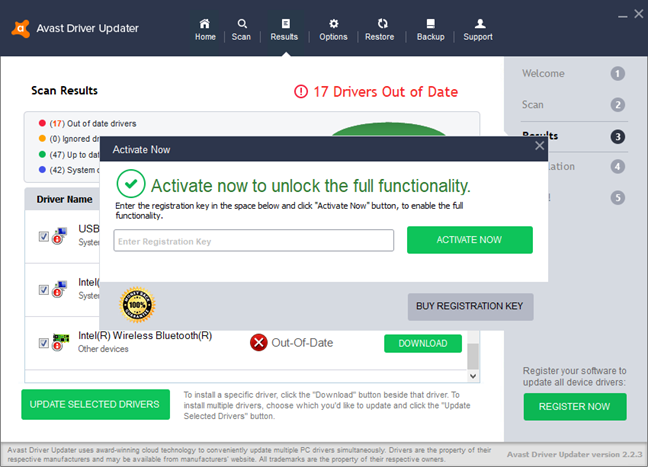648x467 pixels.
Task: Select the Welcome step in sidebar
Action: [543, 74]
